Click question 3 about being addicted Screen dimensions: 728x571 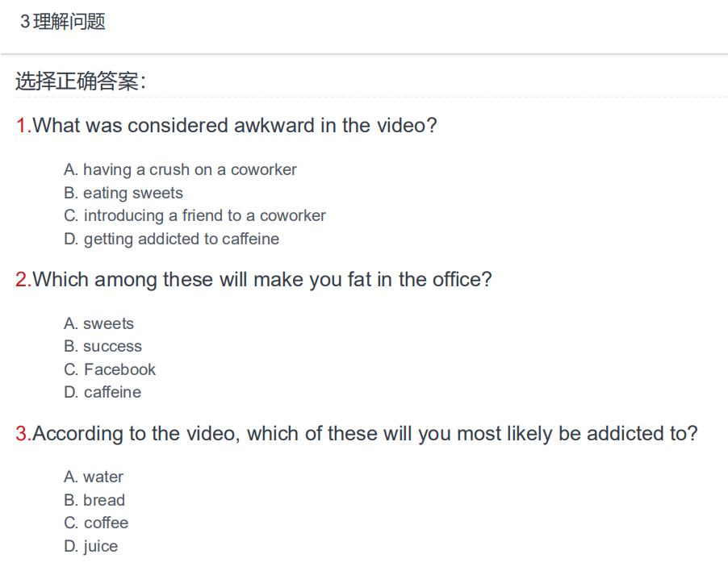(x=356, y=434)
